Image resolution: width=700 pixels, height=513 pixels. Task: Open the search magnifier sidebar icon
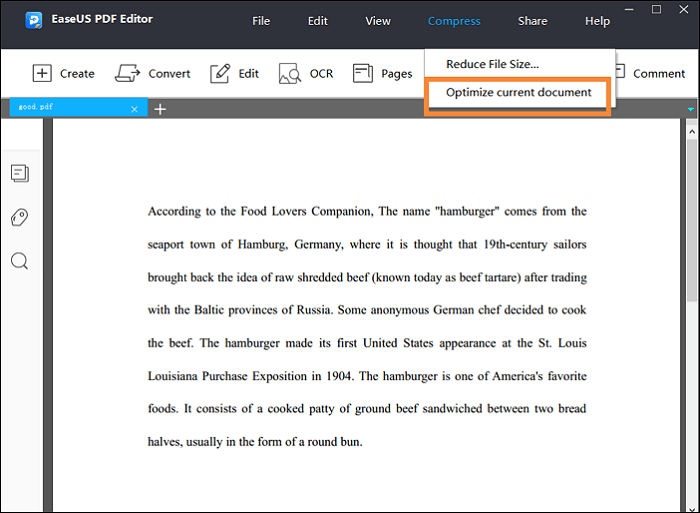(x=20, y=261)
